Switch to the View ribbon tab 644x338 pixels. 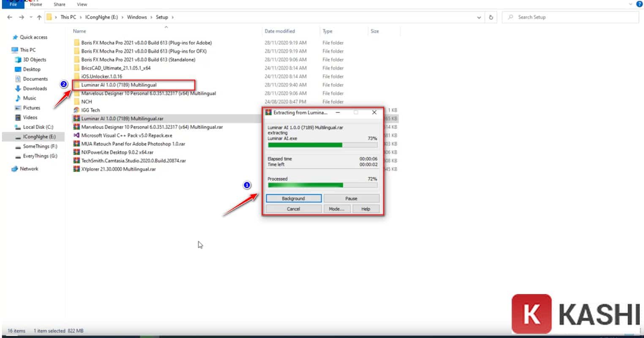click(x=82, y=4)
